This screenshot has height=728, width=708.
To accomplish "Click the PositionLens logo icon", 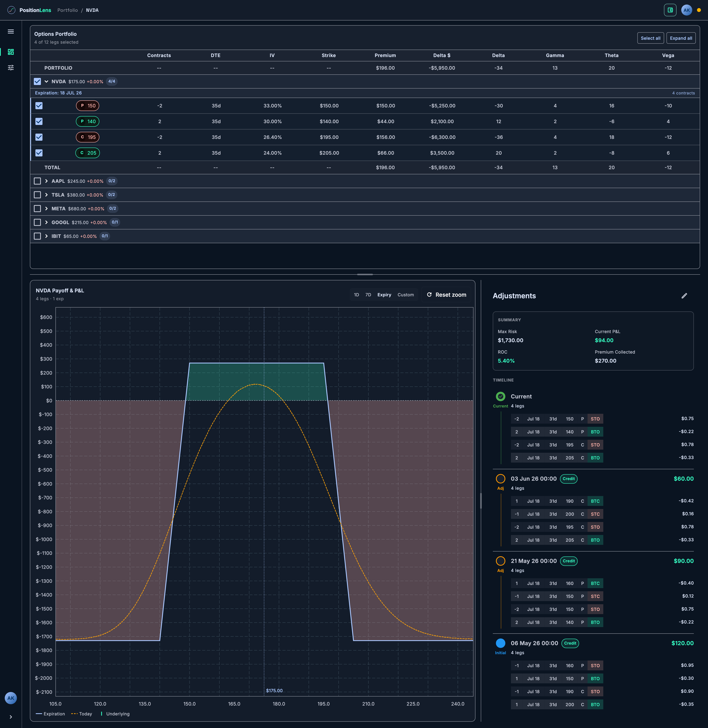I will tap(12, 10).
